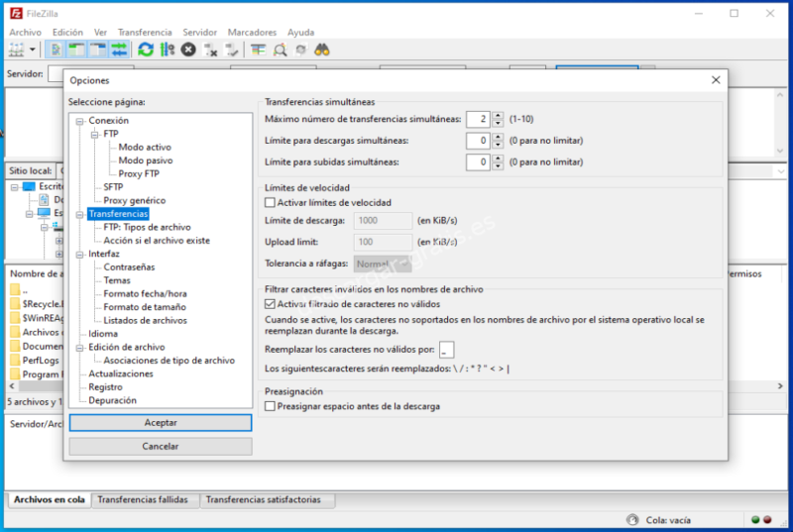
Task: Select 'Modo pasivo' in options tree
Action: [146, 160]
